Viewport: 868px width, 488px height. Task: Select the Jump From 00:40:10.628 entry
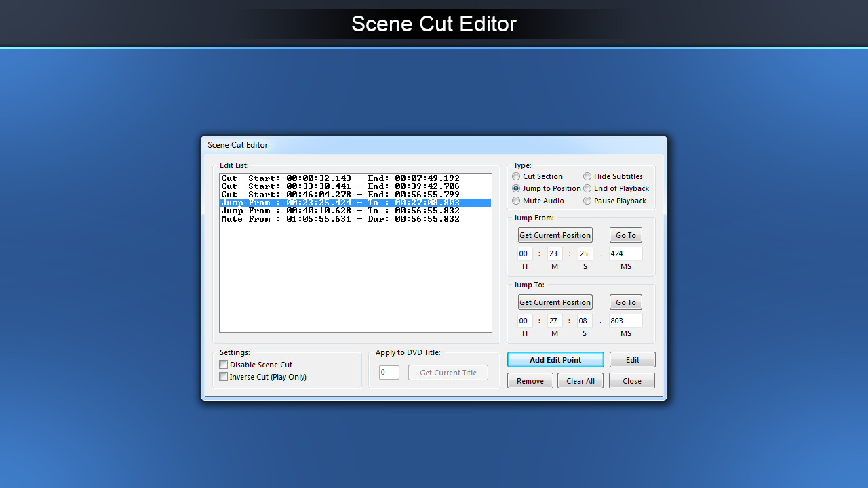pyautogui.click(x=340, y=211)
